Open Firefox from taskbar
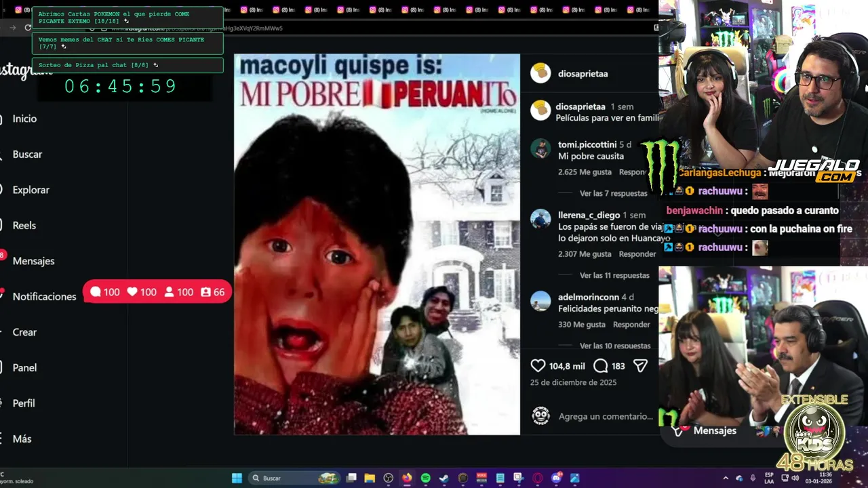 406,478
